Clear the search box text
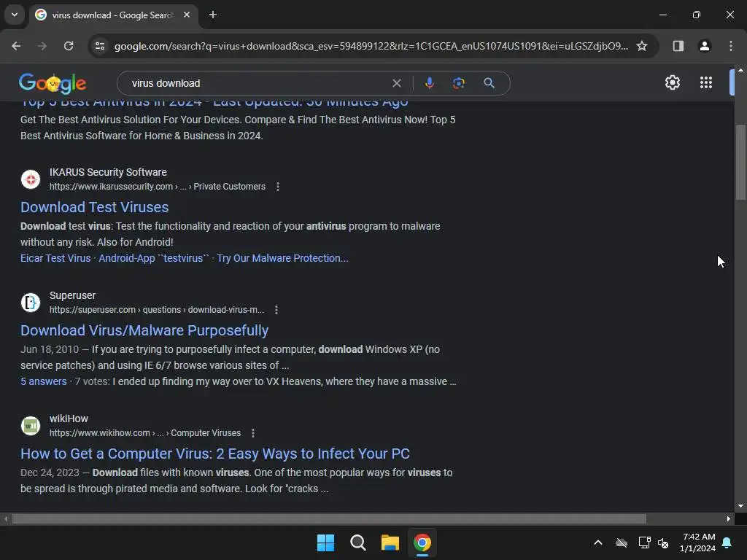 tap(396, 83)
